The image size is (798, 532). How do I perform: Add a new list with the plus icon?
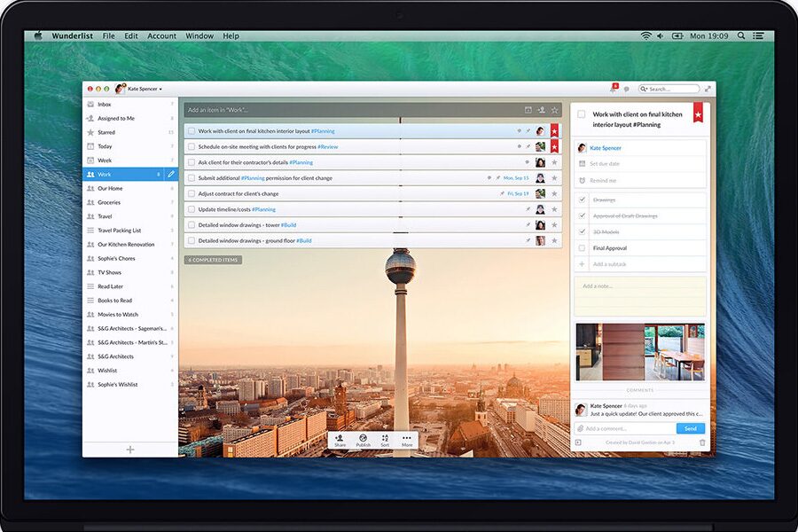coord(130,450)
